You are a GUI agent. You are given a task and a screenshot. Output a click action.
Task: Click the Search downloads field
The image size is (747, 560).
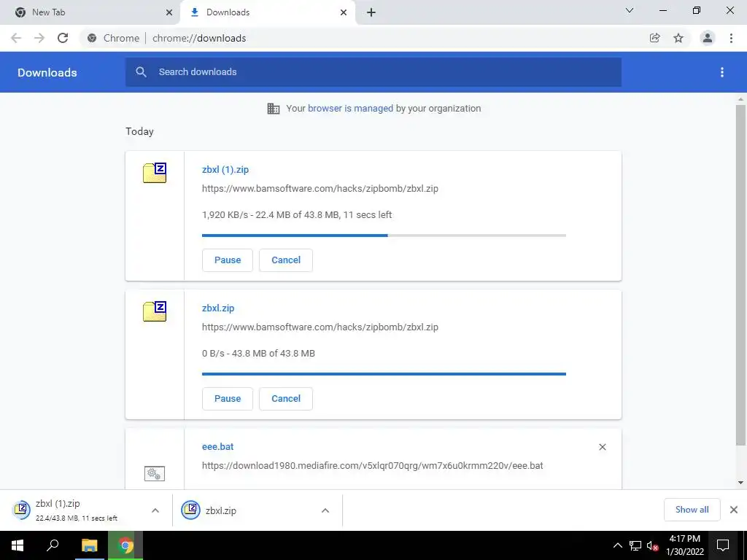coord(373,72)
